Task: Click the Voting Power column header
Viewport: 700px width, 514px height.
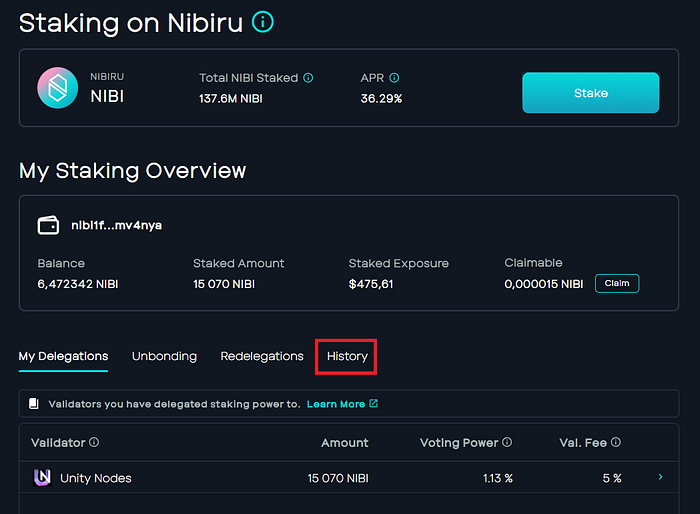Action: 459,443
